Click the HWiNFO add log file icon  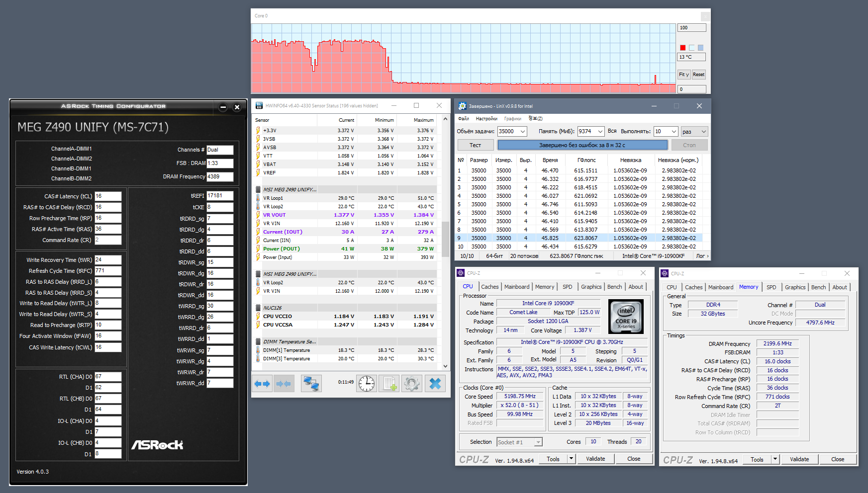pos(389,384)
